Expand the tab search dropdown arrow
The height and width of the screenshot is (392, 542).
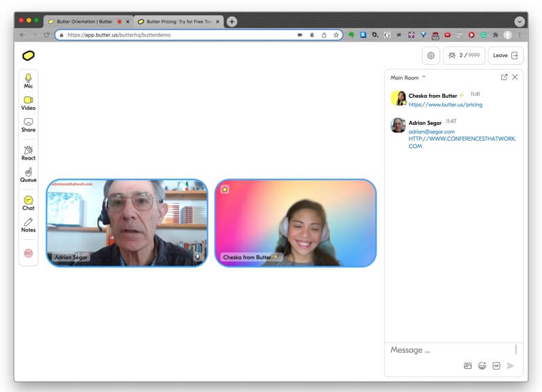click(x=520, y=22)
